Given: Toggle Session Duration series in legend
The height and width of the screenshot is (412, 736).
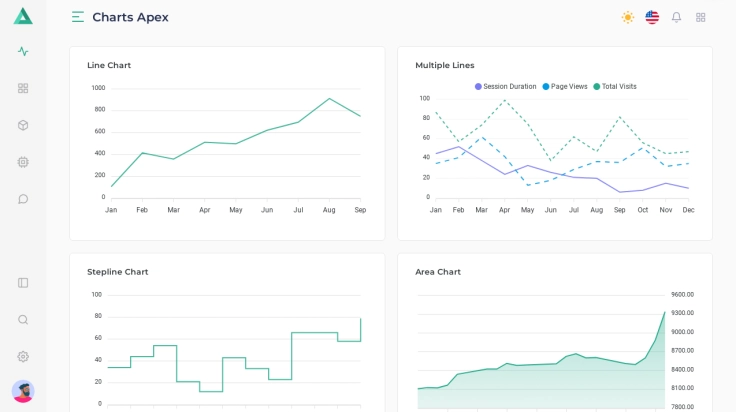Looking at the screenshot, I should coord(510,87).
